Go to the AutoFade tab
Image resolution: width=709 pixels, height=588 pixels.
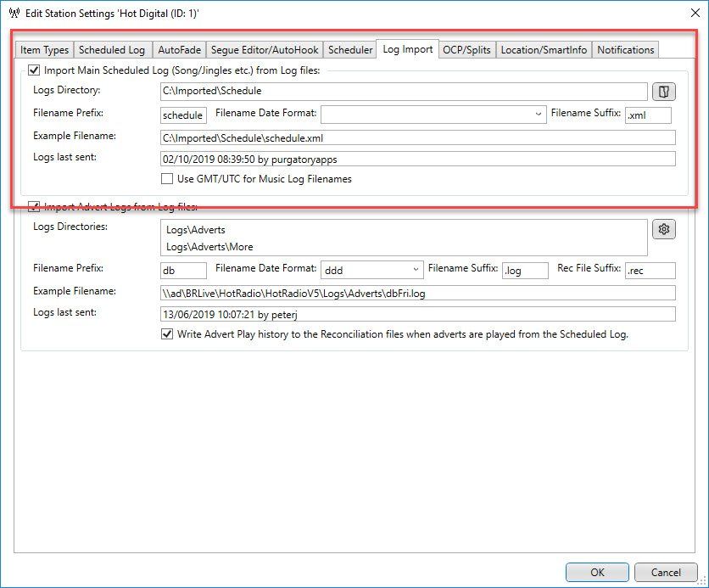click(180, 50)
